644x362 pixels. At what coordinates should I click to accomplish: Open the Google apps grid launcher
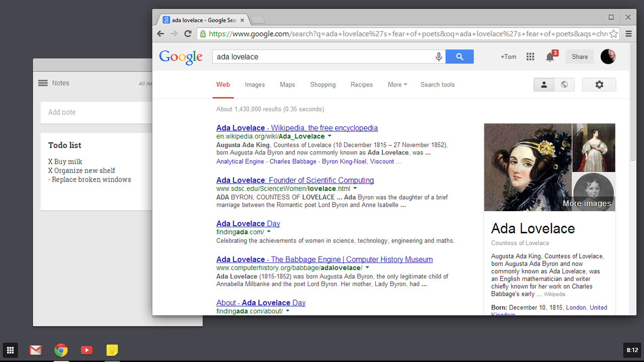click(x=530, y=56)
